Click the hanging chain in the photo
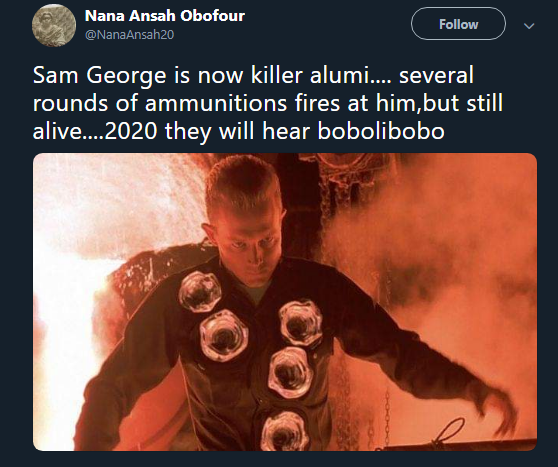This screenshot has height=467, width=558. coord(386,416)
